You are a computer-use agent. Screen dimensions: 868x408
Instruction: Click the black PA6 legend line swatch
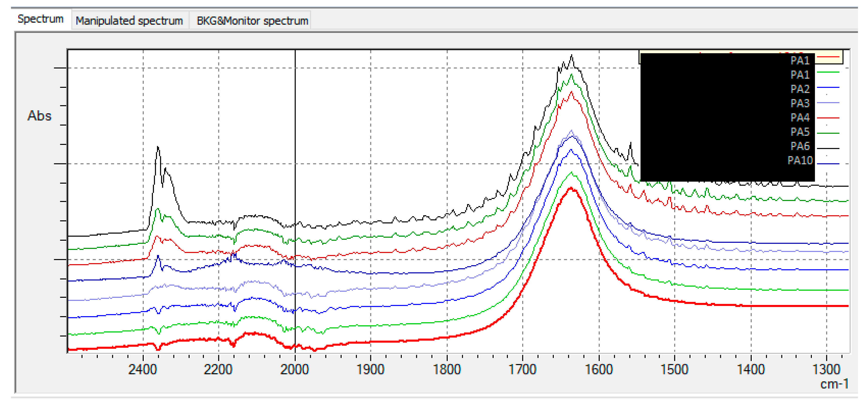828,148
